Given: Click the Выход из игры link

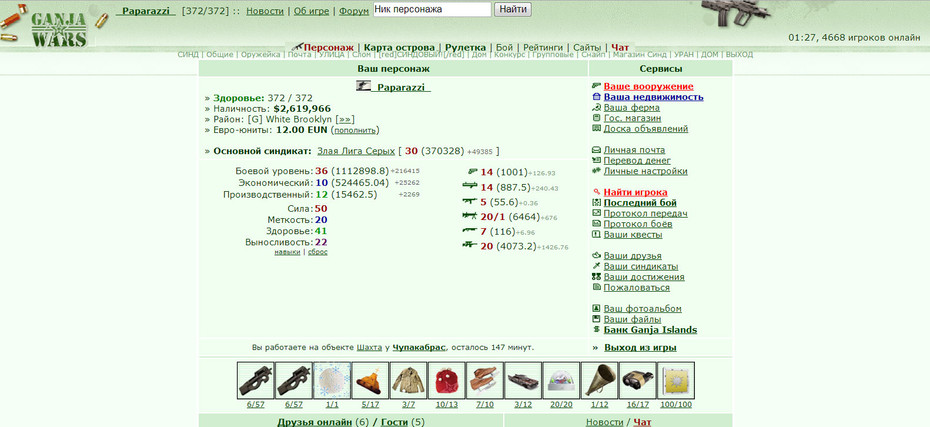Looking at the screenshot, I should [x=640, y=348].
